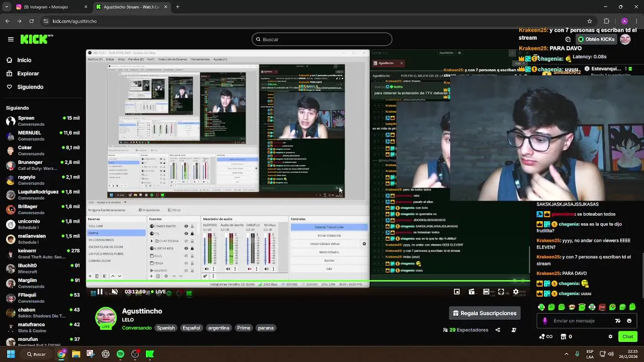This screenshot has height=362, width=644.
Task: Open File Explorer from the taskbar
Action: pos(76,354)
